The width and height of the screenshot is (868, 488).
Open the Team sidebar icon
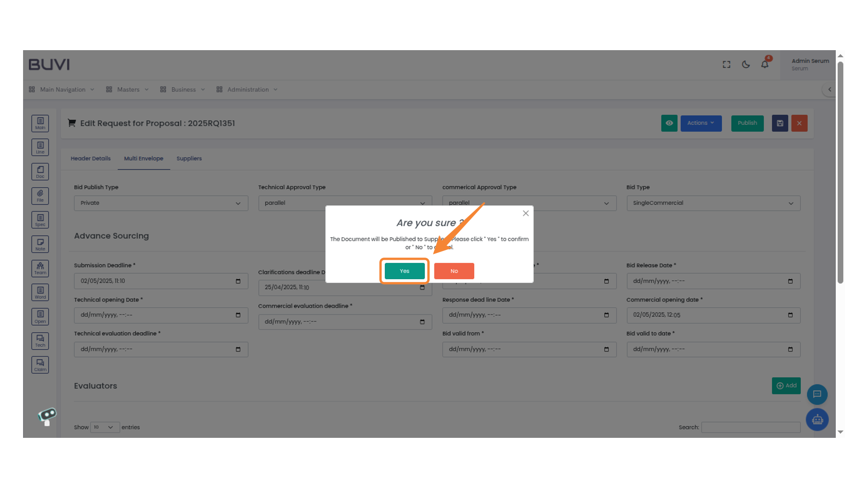[x=40, y=268]
